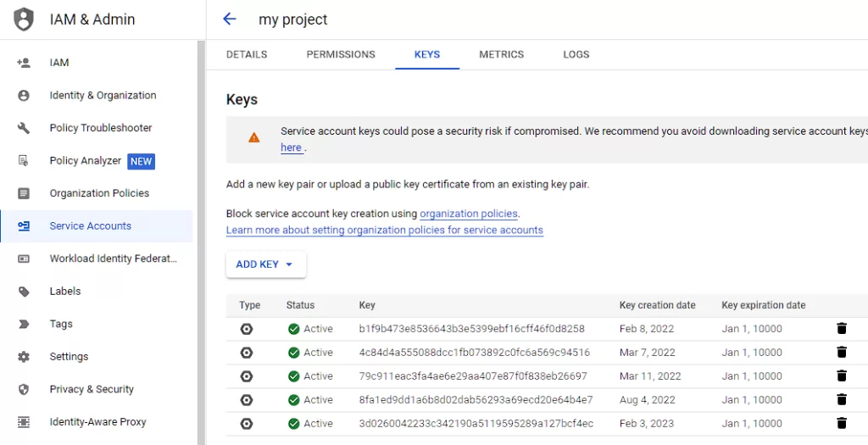Click the orange warning triangle icon
868x445 pixels.
pyautogui.click(x=253, y=137)
